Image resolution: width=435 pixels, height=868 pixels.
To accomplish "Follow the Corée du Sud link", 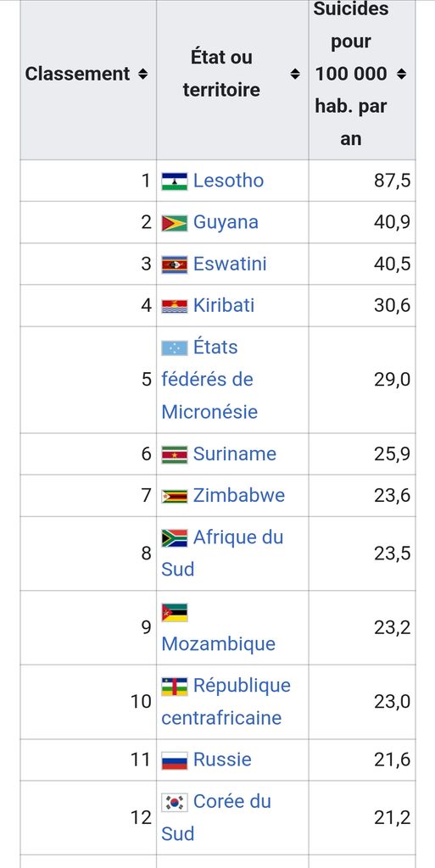I will pos(216,818).
